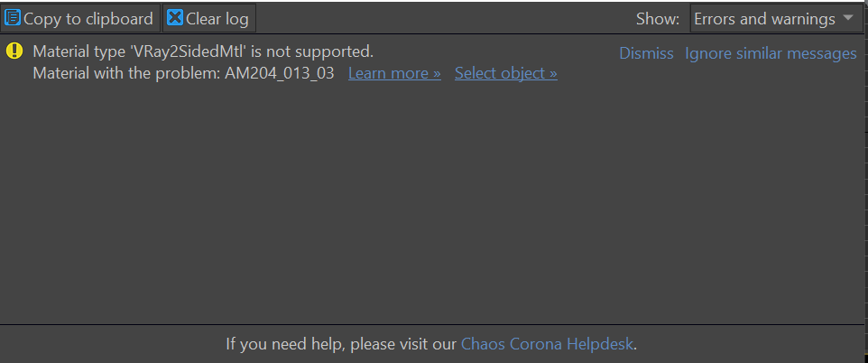Click the yellow warning exclamation icon
This screenshot has height=363, width=868.
14,51
